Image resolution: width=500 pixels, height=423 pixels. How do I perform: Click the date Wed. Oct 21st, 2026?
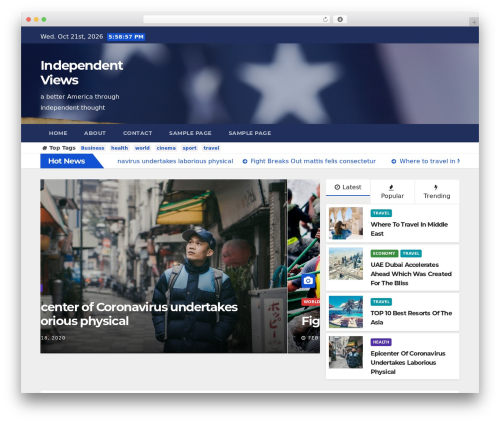[72, 37]
